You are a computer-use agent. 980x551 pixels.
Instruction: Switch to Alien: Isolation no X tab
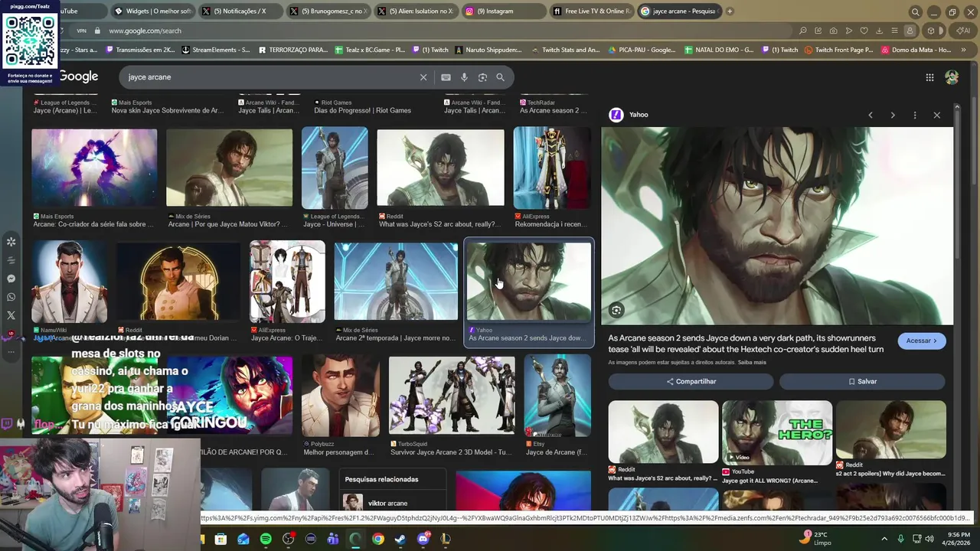415,11
